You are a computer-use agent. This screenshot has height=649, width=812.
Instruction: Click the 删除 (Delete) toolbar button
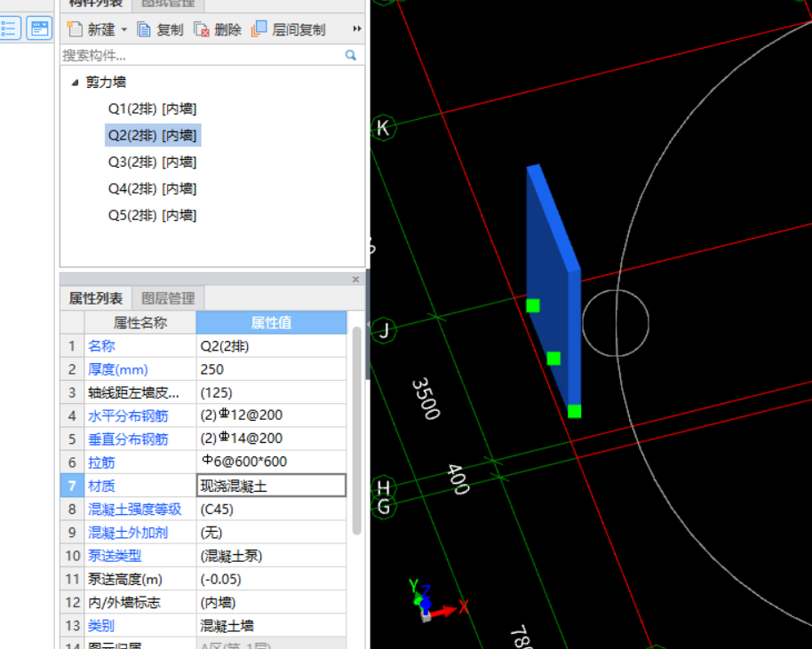(x=218, y=29)
